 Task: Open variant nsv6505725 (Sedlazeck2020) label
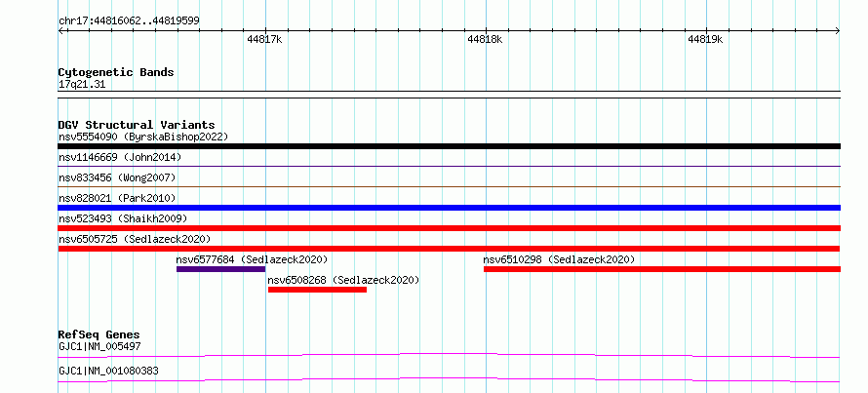click(x=135, y=239)
